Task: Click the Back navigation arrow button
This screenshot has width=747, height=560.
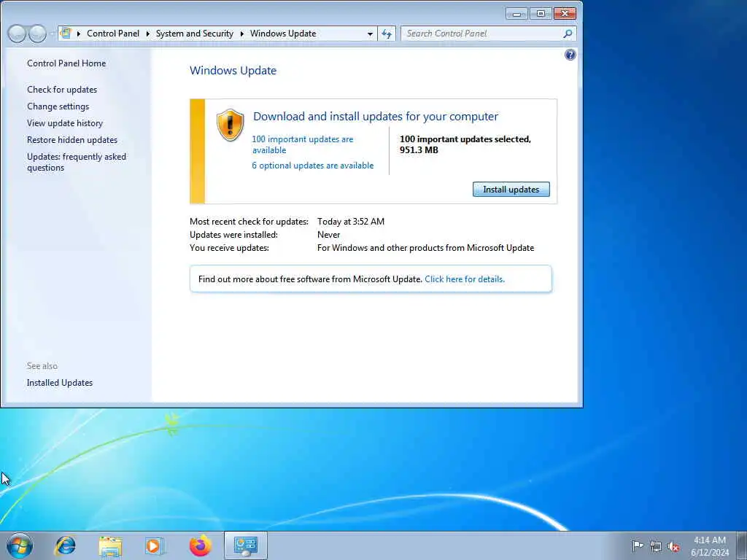Action: [17, 34]
